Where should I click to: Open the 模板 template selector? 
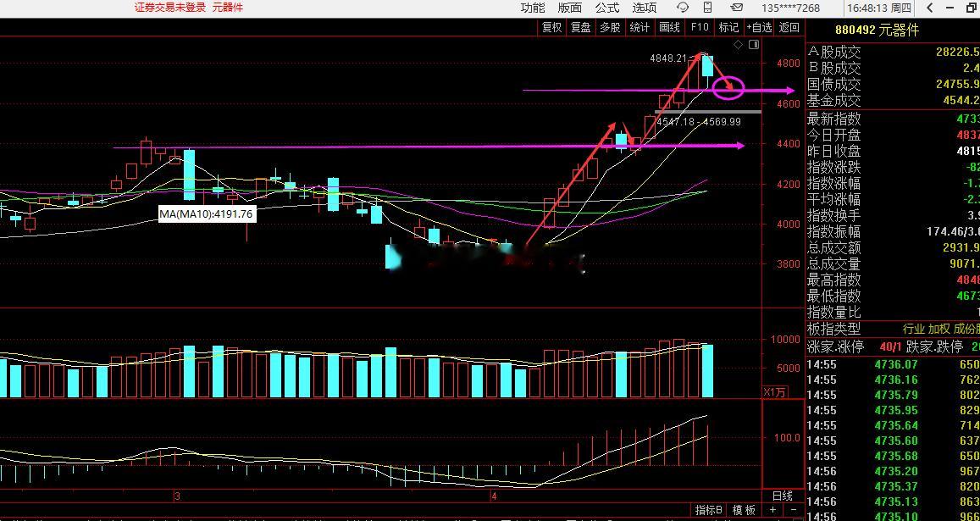pyautogui.click(x=745, y=510)
